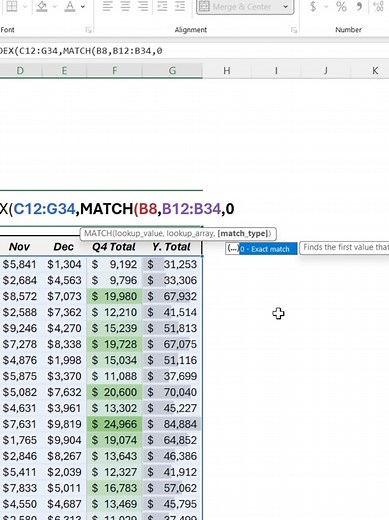389x520 pixels.
Task: Click MATCH function name in tooltip
Action: point(98,233)
